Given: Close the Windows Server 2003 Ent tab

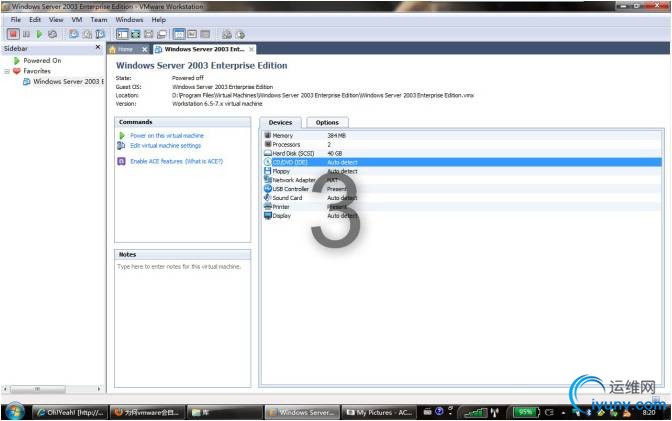Looking at the screenshot, I should pos(251,49).
